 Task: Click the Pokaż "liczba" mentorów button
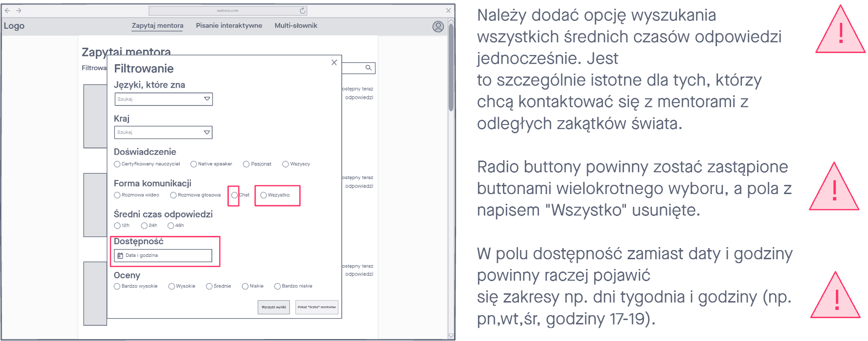(316, 307)
